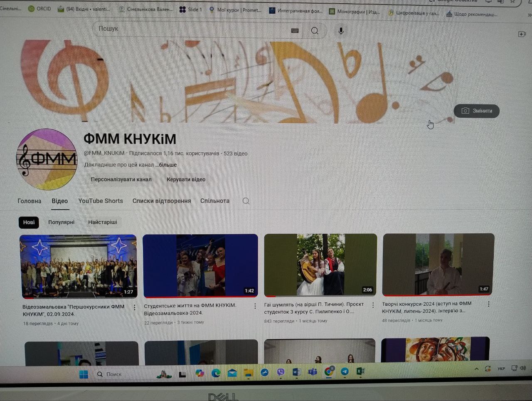Viewport: 532px width, 401px height.
Task: Click Персоналізувати канал button
Action: tap(121, 179)
